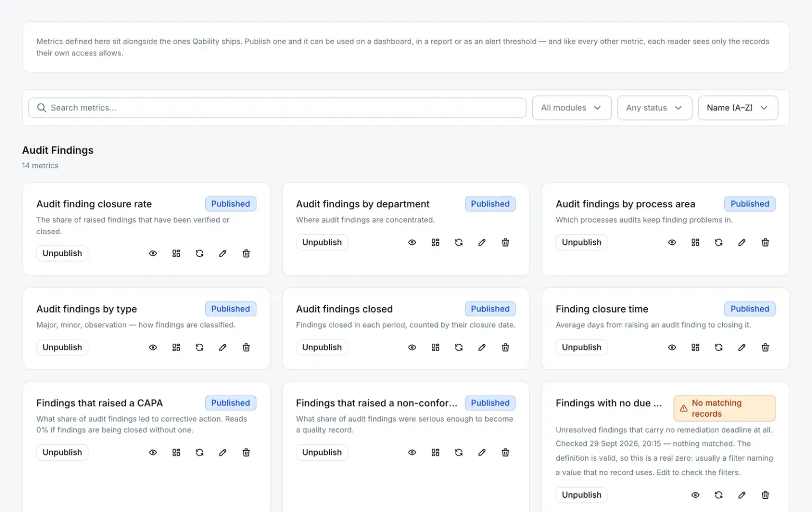
Task: Click the Published badge on Audit findings by type
Action: tap(230, 309)
